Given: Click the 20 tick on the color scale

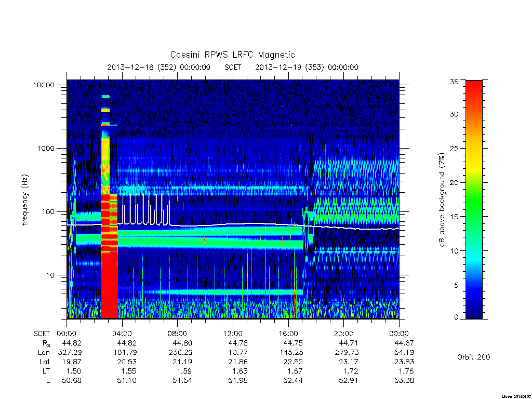Looking at the screenshot, I should pyautogui.click(x=454, y=183).
